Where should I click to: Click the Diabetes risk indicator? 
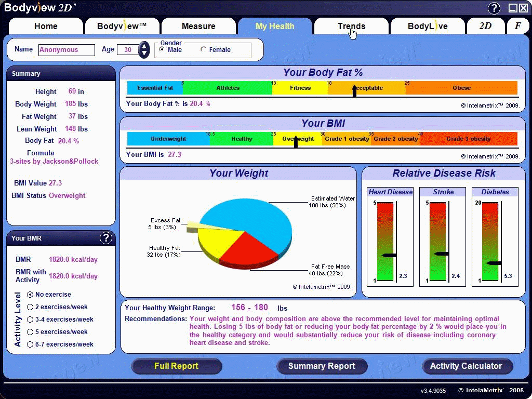pos(494,263)
